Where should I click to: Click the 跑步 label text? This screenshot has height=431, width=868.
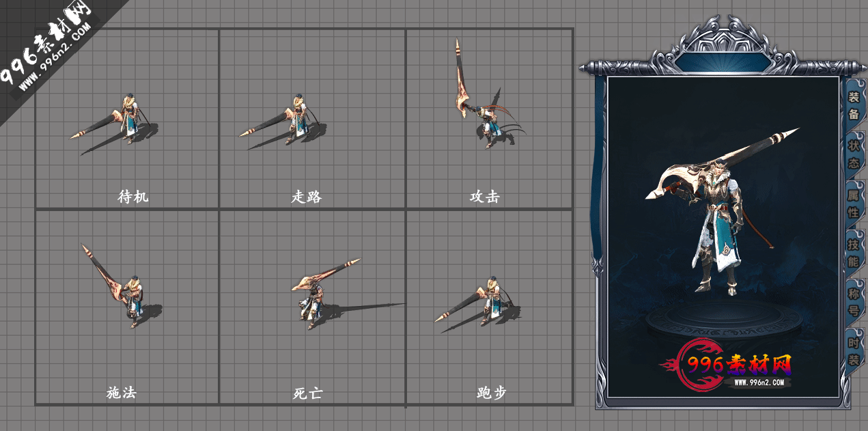(x=492, y=393)
